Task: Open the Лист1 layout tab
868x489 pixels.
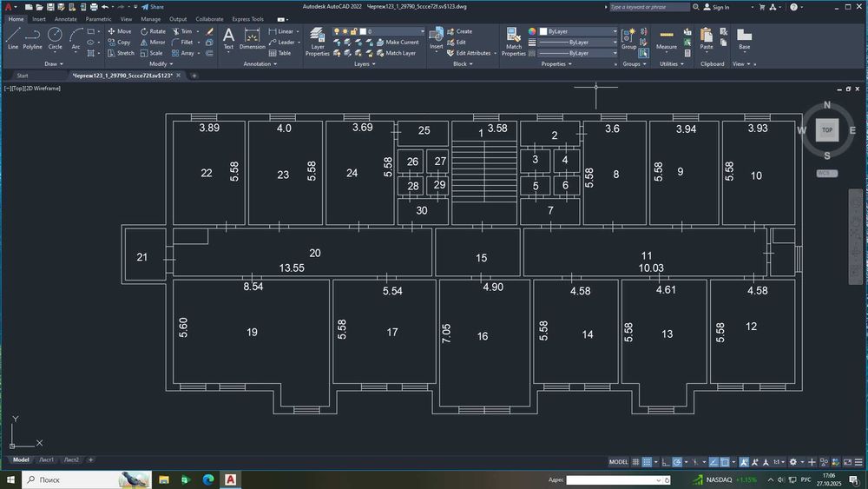Action: 46,459
